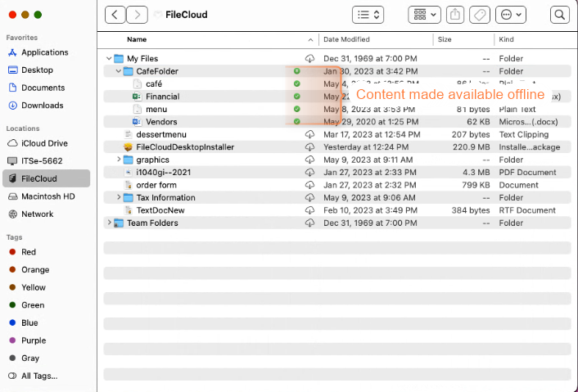Open the list view switcher control

[x=368, y=15]
